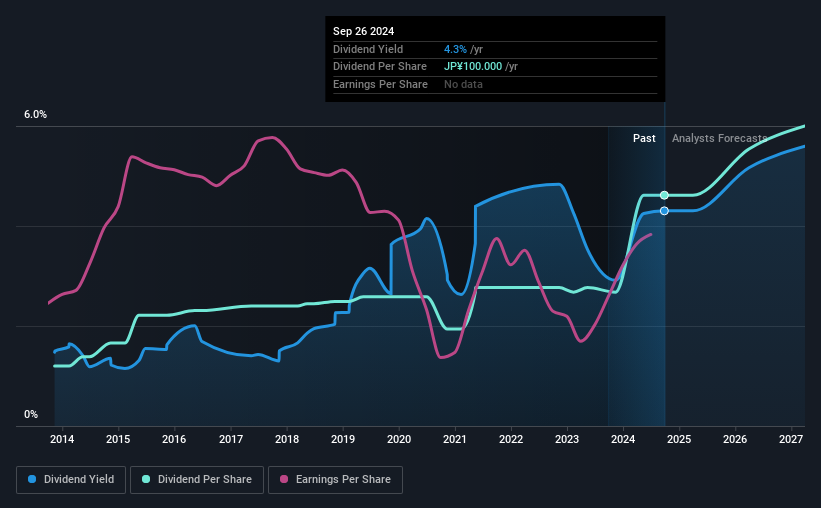The height and width of the screenshot is (508, 821).
Task: Click the 6.0% y-axis label
Action: point(35,115)
